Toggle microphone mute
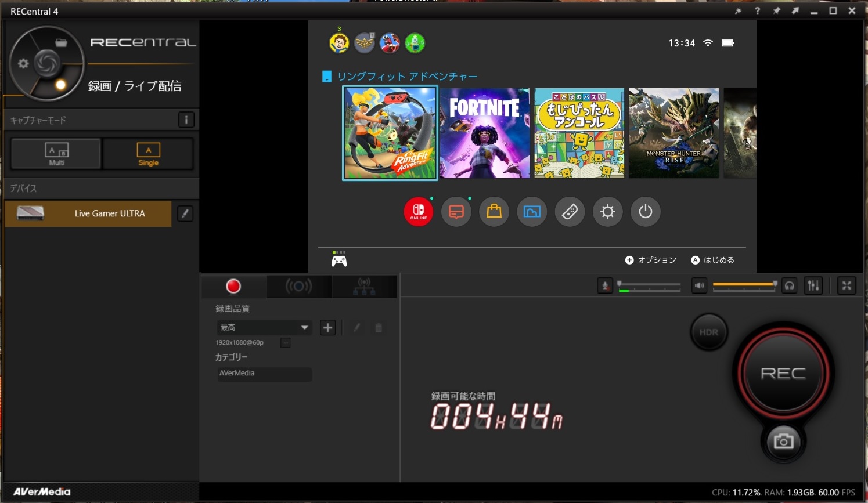 click(x=605, y=285)
